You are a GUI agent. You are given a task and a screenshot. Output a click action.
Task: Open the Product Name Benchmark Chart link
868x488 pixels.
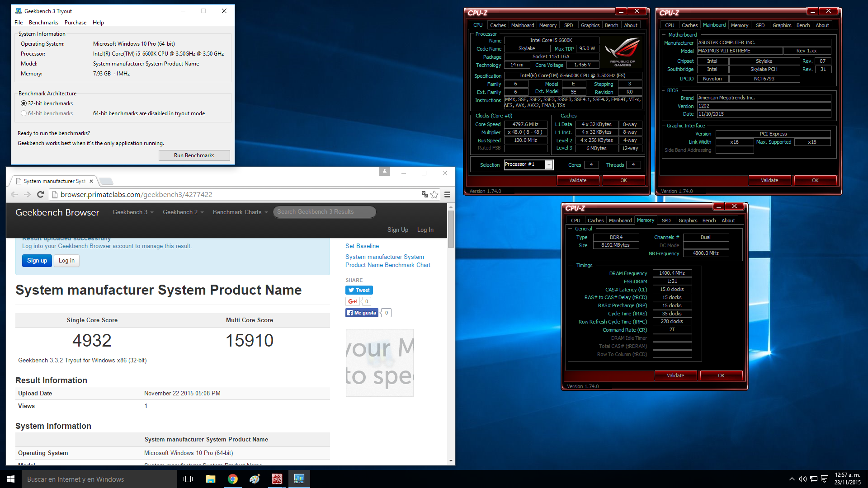click(388, 261)
